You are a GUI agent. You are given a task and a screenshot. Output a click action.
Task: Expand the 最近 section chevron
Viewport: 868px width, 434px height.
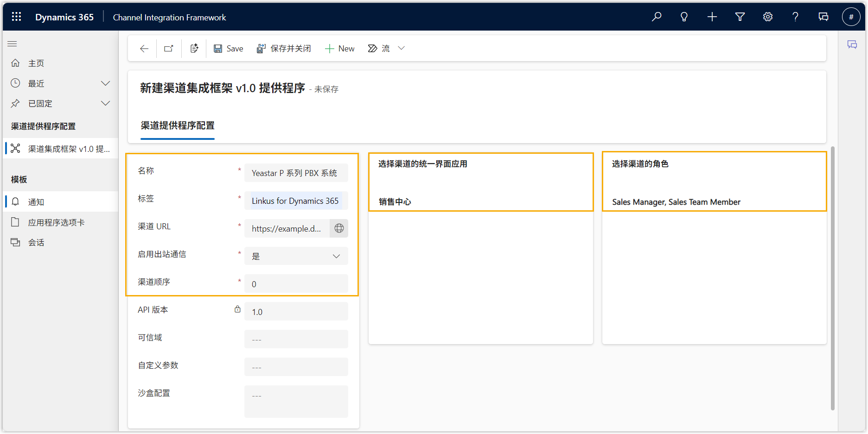pos(106,83)
